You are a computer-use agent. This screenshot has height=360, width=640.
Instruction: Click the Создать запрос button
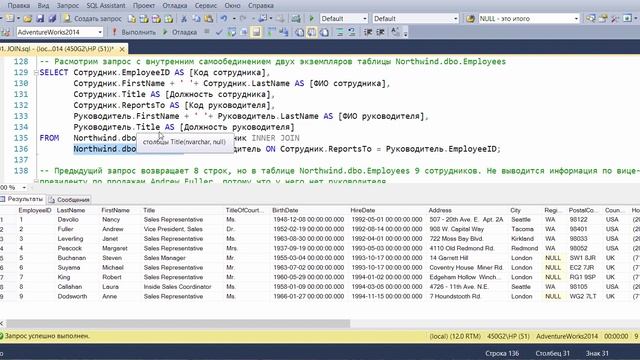(x=93, y=18)
